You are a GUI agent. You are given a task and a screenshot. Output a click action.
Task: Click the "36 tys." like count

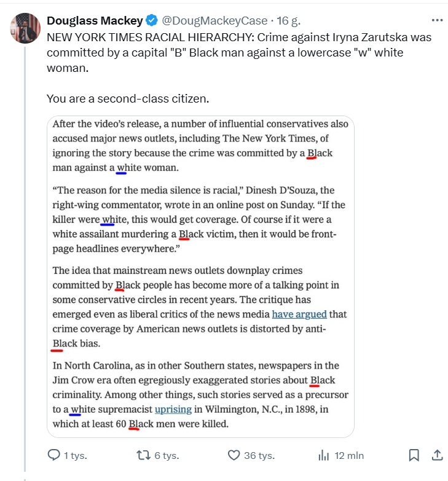coord(258,456)
